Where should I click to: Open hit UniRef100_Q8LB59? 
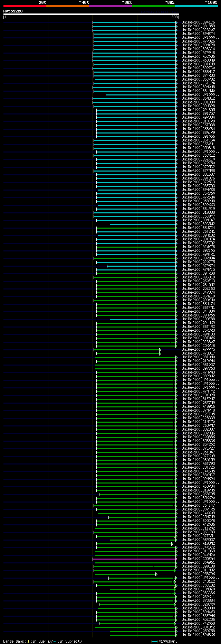198,26
